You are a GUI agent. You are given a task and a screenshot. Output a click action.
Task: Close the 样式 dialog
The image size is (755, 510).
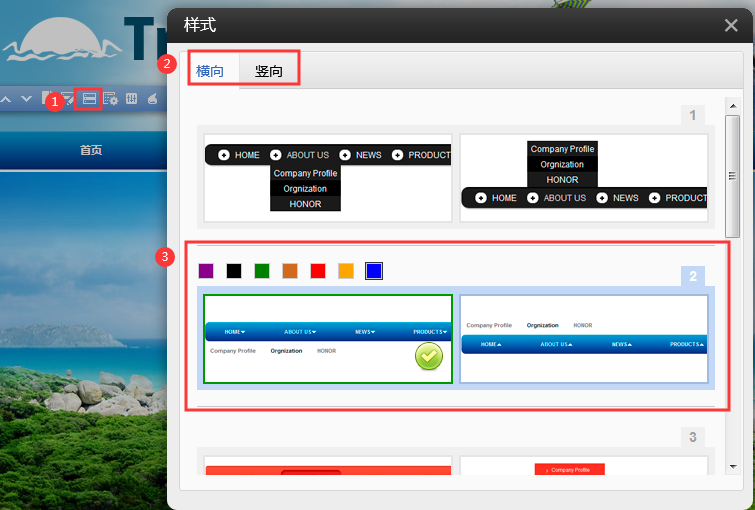pyautogui.click(x=731, y=26)
